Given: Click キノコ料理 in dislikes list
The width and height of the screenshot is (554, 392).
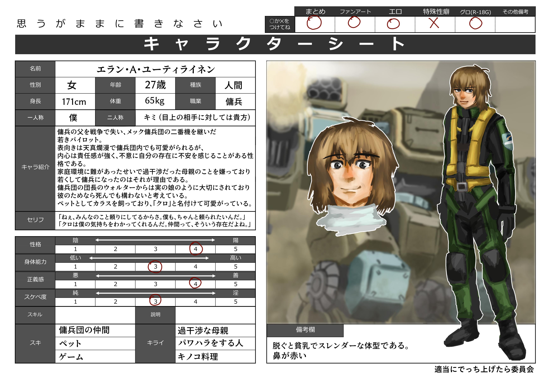Looking at the screenshot, I should (x=198, y=357).
